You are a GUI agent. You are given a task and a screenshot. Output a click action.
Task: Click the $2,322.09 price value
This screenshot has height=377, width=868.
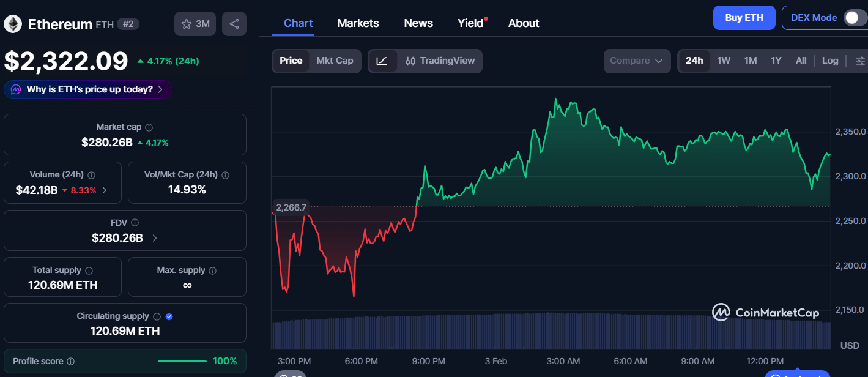(66, 61)
